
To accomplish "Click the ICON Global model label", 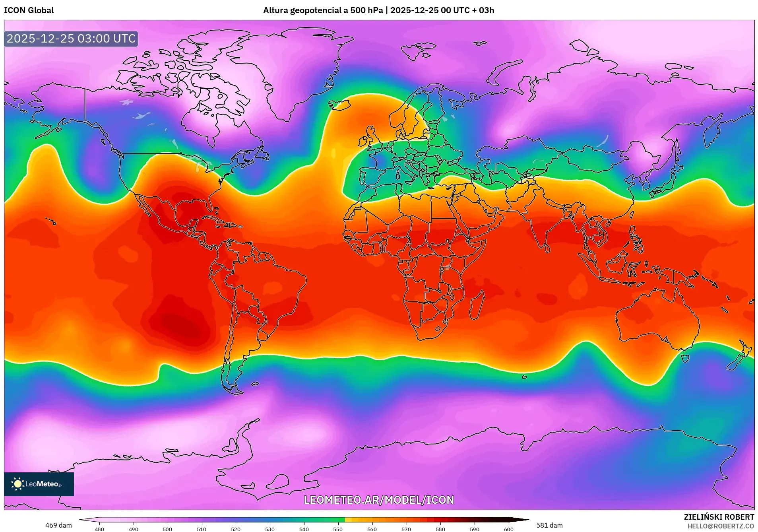I will click(x=29, y=10).
